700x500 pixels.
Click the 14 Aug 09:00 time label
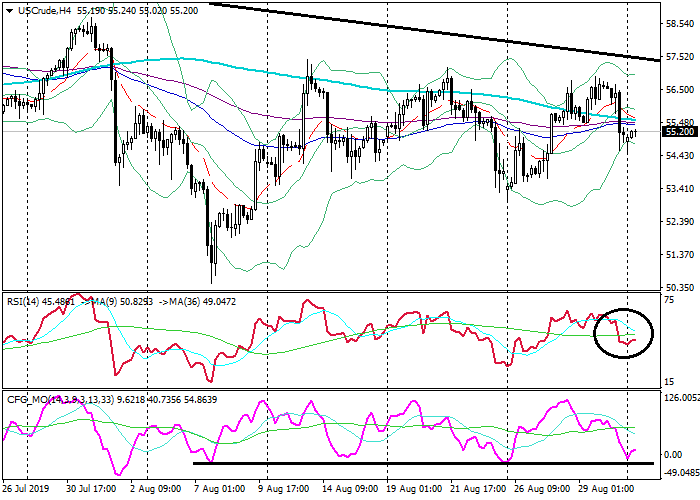pos(352,491)
